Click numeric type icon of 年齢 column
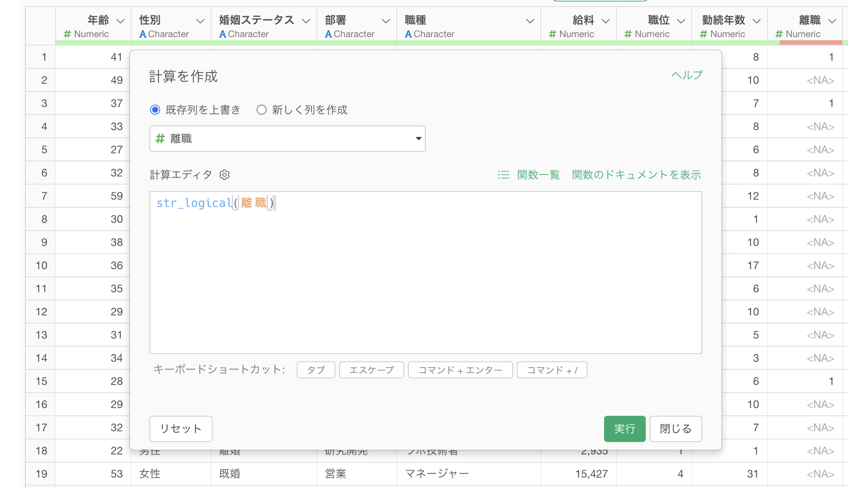This screenshot has width=868, height=488. point(67,34)
